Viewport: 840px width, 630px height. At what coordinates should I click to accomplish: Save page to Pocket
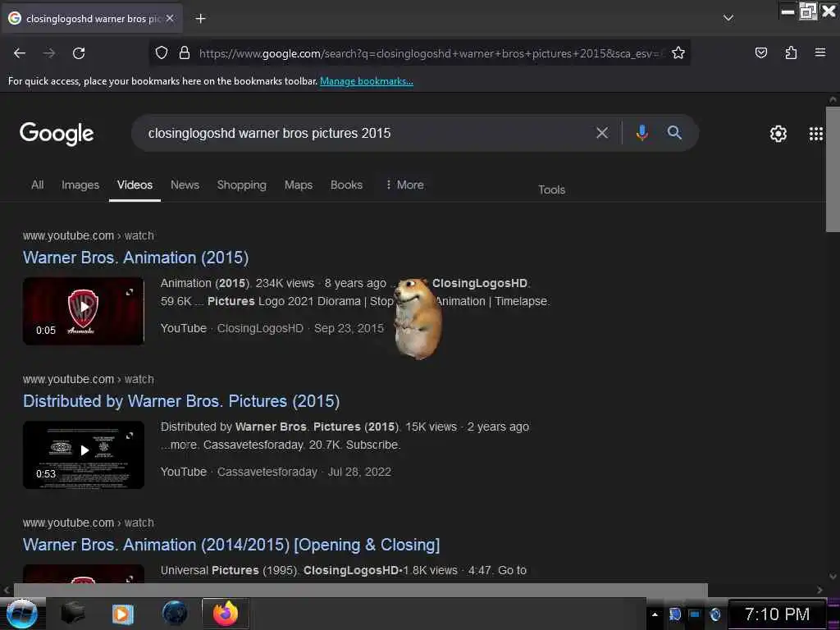(x=760, y=52)
